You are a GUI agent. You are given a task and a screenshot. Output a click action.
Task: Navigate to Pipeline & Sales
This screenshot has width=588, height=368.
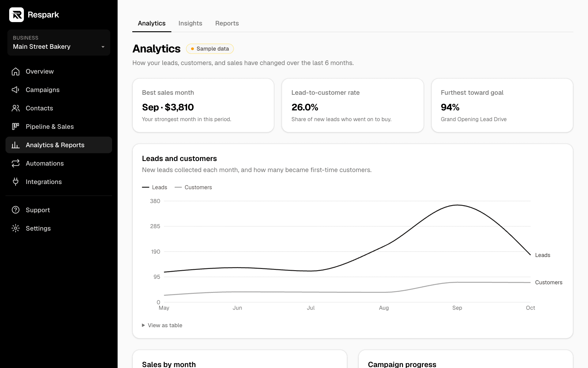point(50,127)
